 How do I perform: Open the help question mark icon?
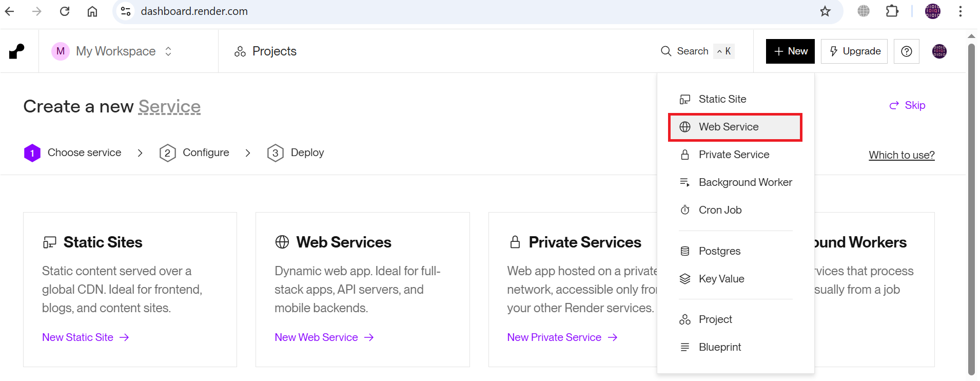coord(906,51)
